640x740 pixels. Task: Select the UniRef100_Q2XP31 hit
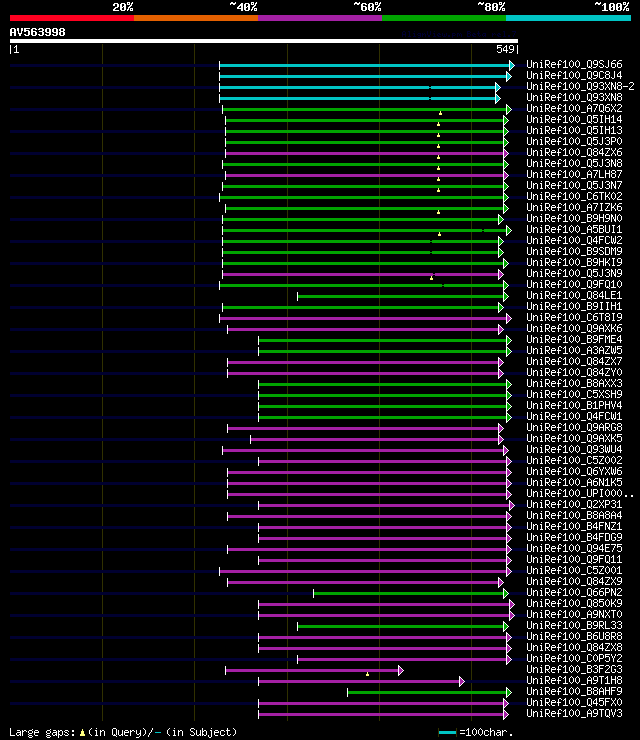(574, 505)
